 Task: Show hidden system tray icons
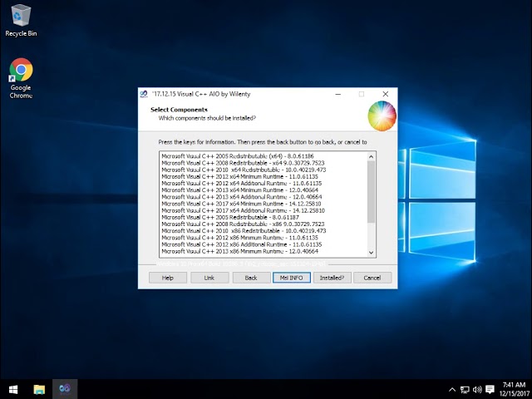coord(452,390)
